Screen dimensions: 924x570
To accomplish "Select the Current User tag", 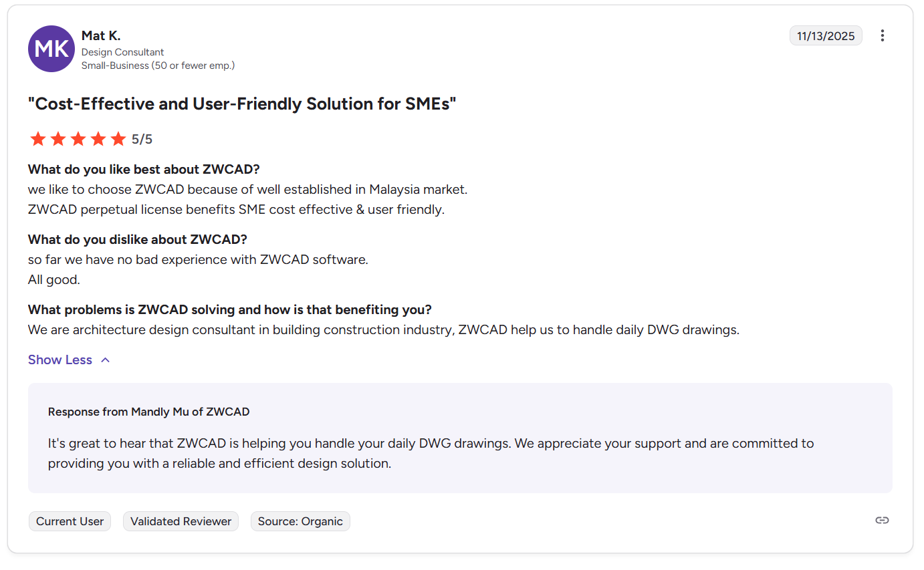I will click(x=70, y=521).
